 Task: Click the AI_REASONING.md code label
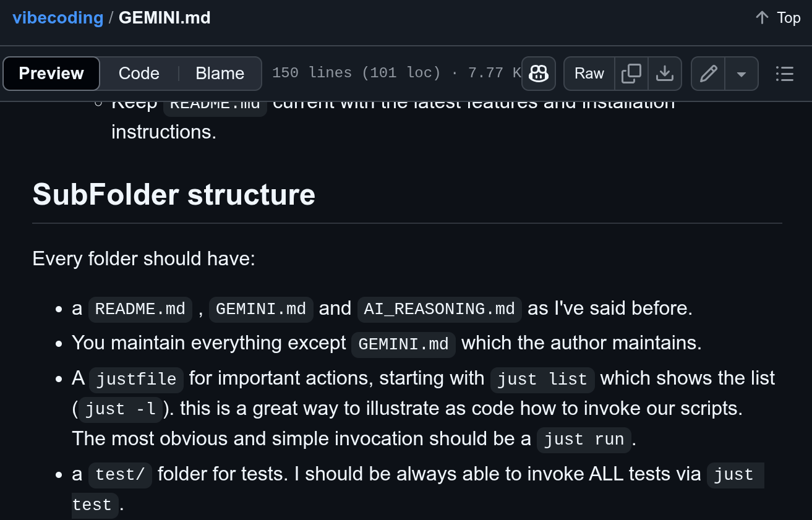pyautogui.click(x=439, y=309)
